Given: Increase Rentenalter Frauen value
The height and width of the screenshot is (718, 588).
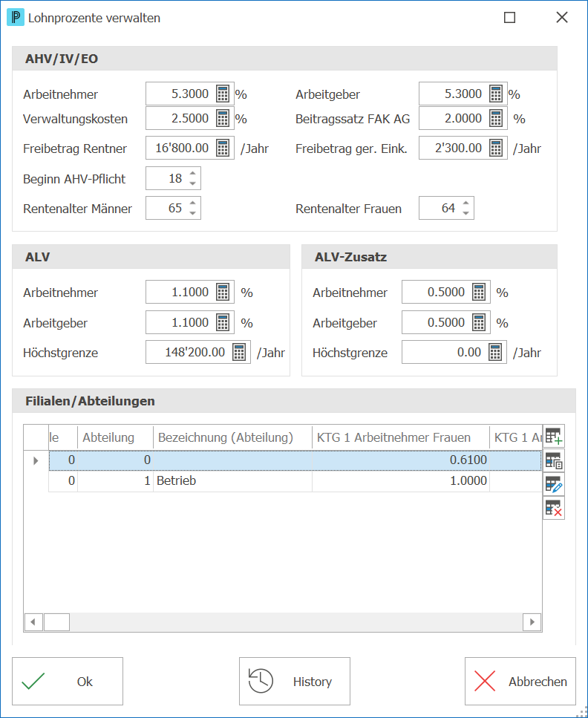Looking at the screenshot, I should pyautogui.click(x=465, y=203).
